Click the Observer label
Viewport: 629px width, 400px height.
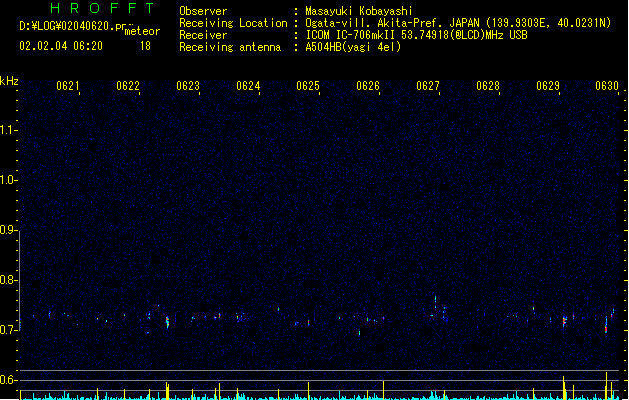coord(203,11)
